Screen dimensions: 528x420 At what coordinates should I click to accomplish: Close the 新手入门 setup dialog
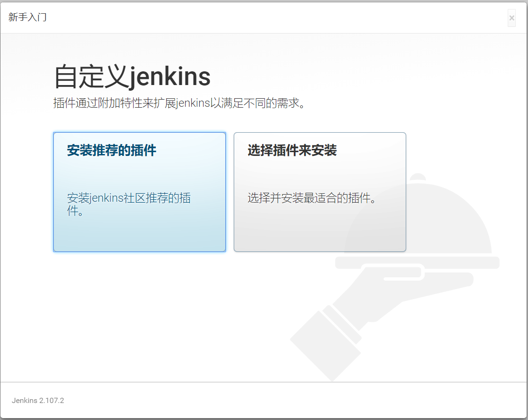click(511, 18)
